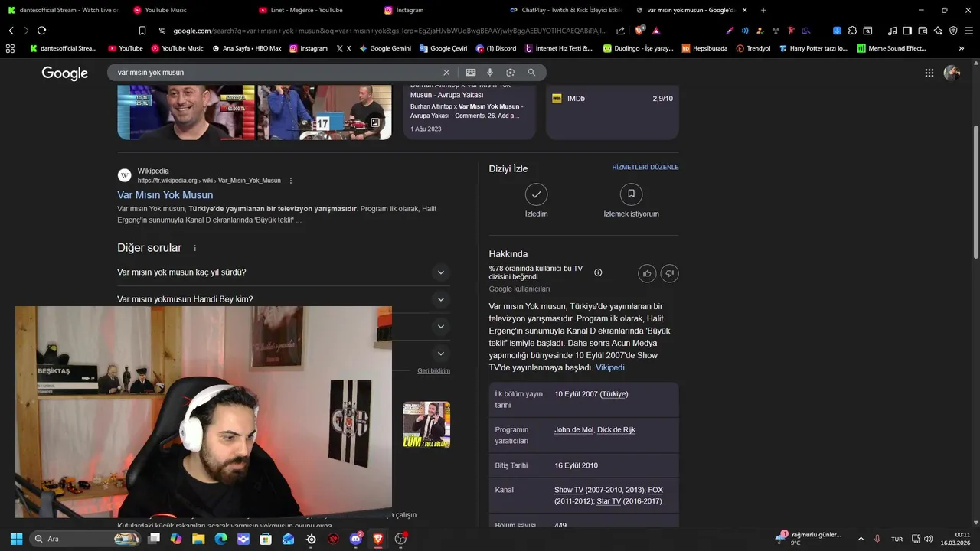Screen dimensions: 980x551
Task: Open the Burhan Altıntop video card
Action: click(469, 112)
